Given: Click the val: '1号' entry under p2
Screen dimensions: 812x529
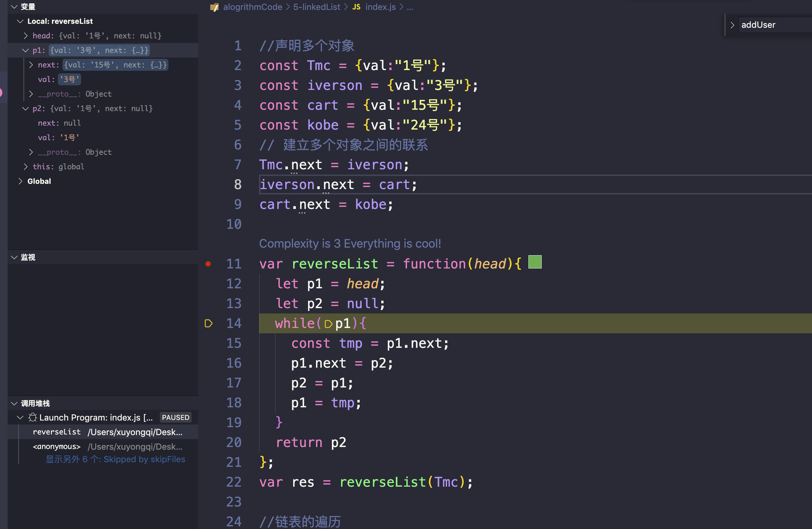Looking at the screenshot, I should (x=58, y=138).
